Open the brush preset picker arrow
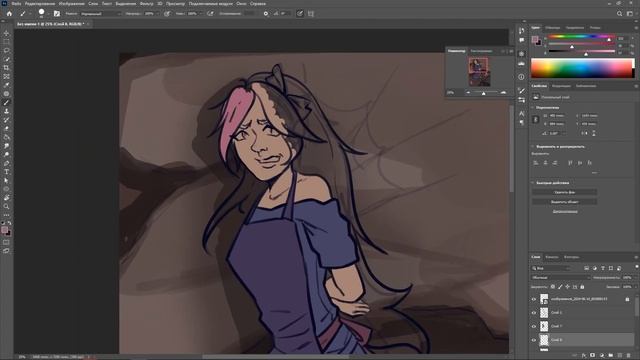Viewport: 640px width, 360px height. tap(48, 13)
